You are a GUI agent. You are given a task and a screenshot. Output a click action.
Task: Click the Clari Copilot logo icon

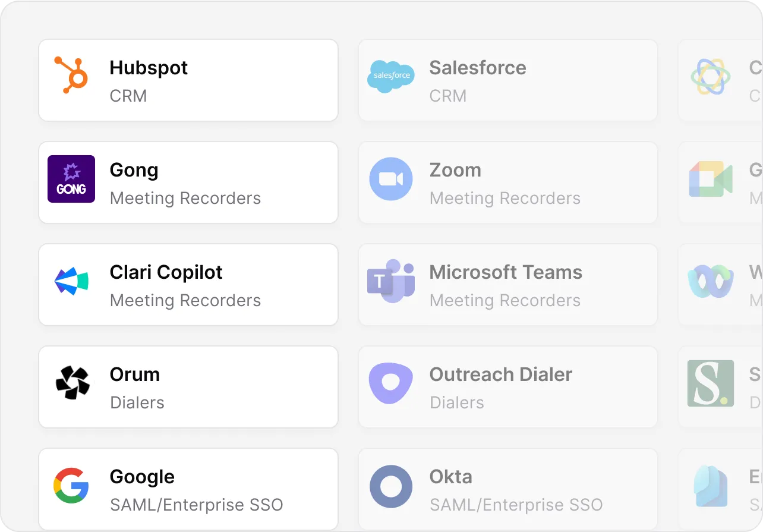(71, 281)
